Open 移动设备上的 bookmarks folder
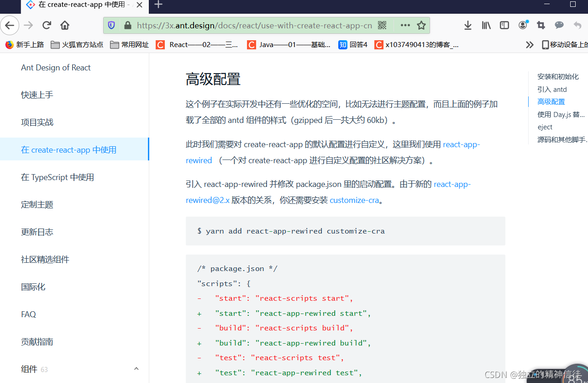Screen dimensions: 588x383 (x=565, y=44)
